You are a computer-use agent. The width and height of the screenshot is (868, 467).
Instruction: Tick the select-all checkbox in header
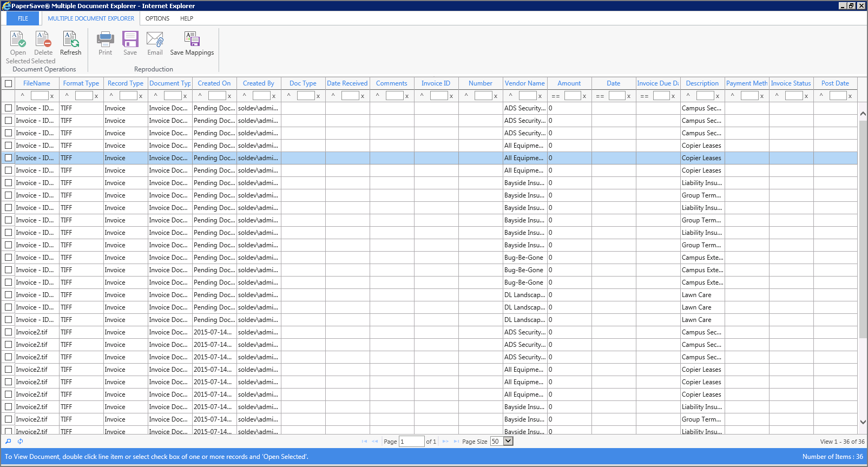tap(8, 83)
